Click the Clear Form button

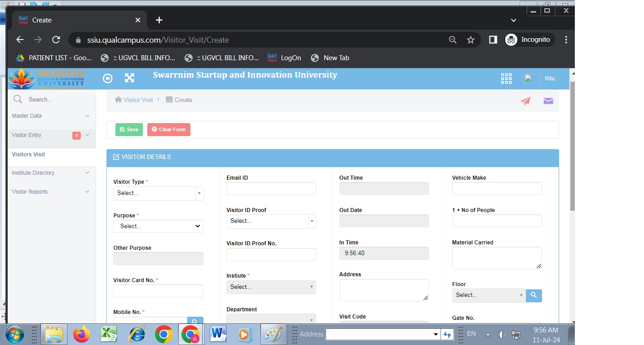169,129
